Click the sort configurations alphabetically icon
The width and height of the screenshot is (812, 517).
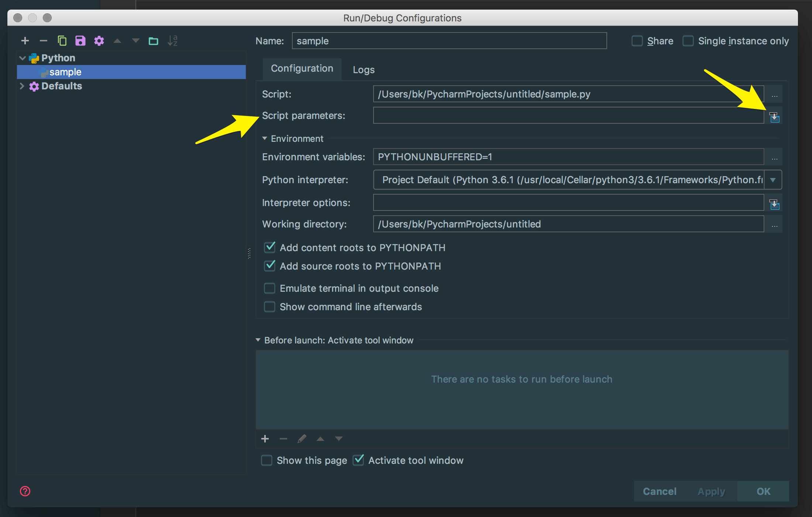(x=172, y=41)
